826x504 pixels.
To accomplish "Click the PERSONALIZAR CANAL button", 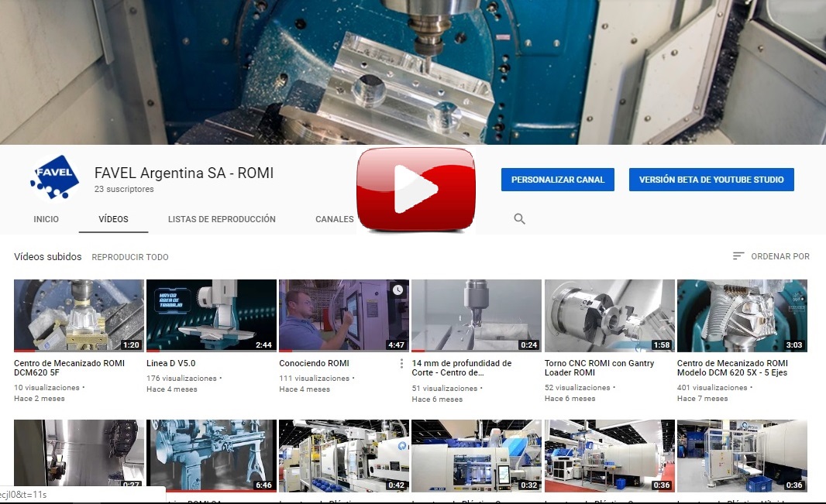I will coord(558,180).
